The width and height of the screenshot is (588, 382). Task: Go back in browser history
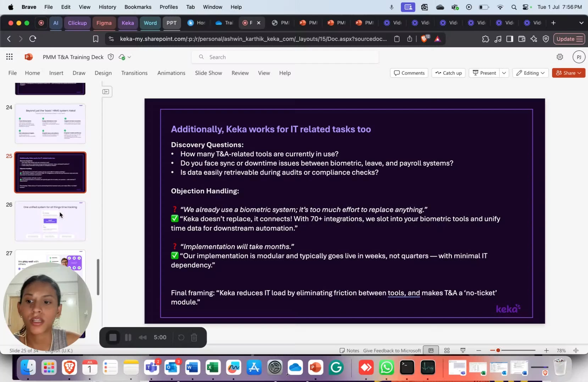coord(9,39)
